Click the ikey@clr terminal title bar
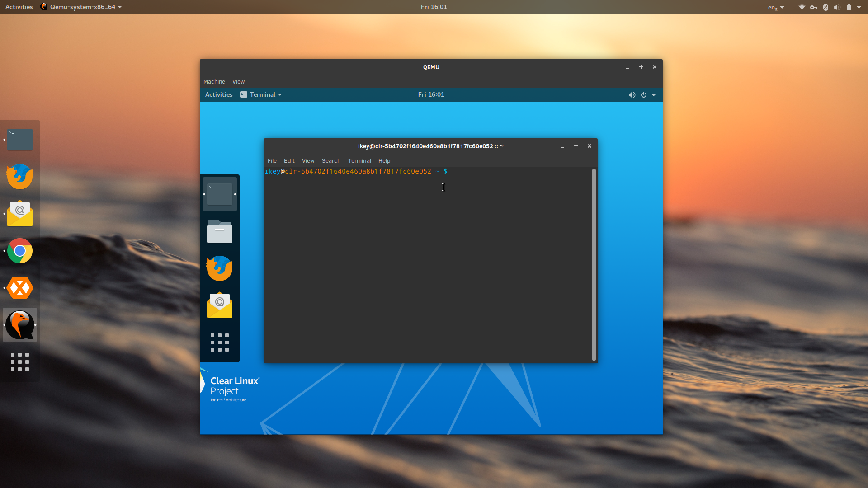The image size is (868, 488). (430, 146)
